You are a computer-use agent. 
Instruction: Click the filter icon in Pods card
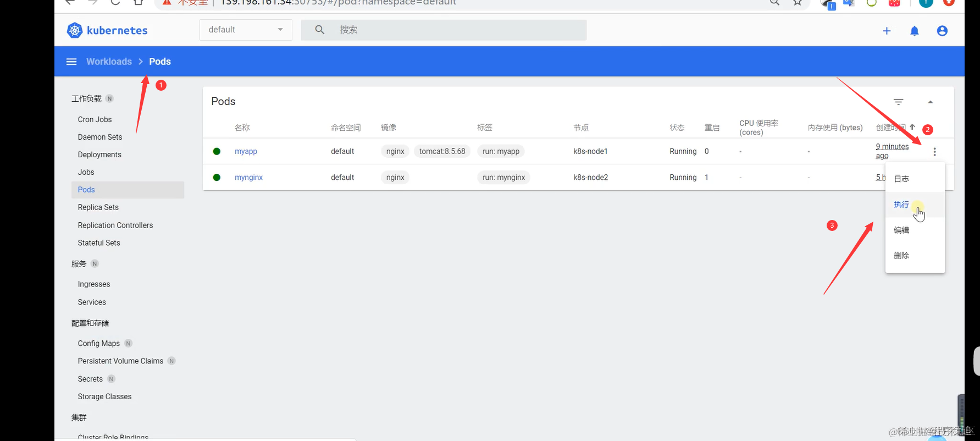(898, 102)
